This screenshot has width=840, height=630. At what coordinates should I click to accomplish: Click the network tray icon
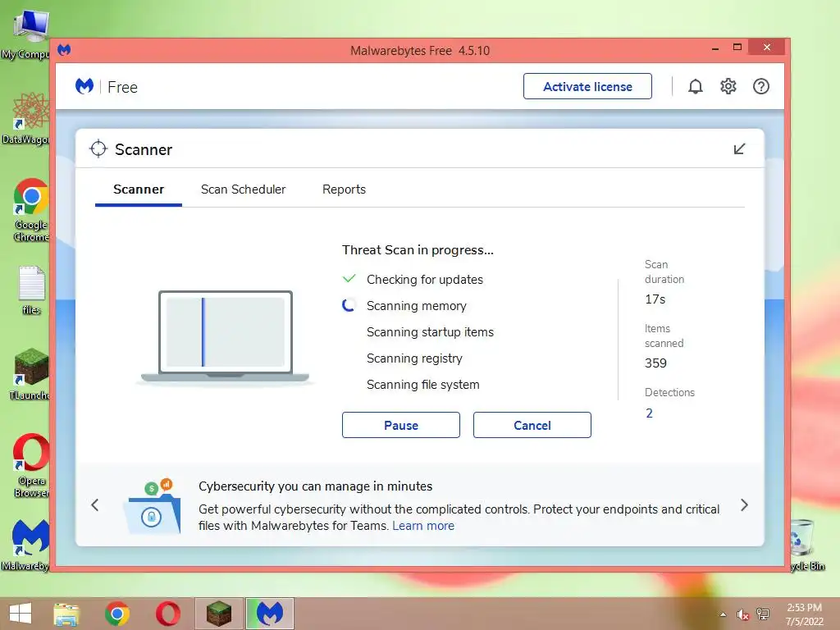763,614
